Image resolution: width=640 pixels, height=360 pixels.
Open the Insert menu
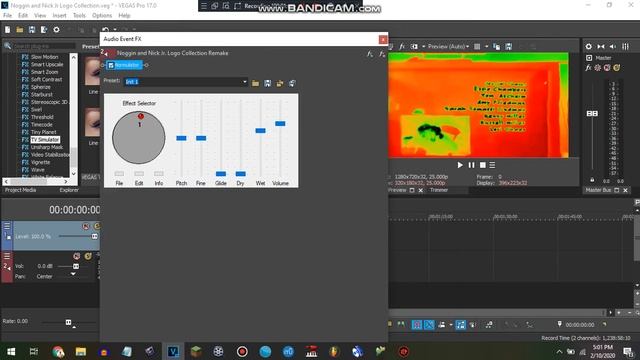pos(59,16)
